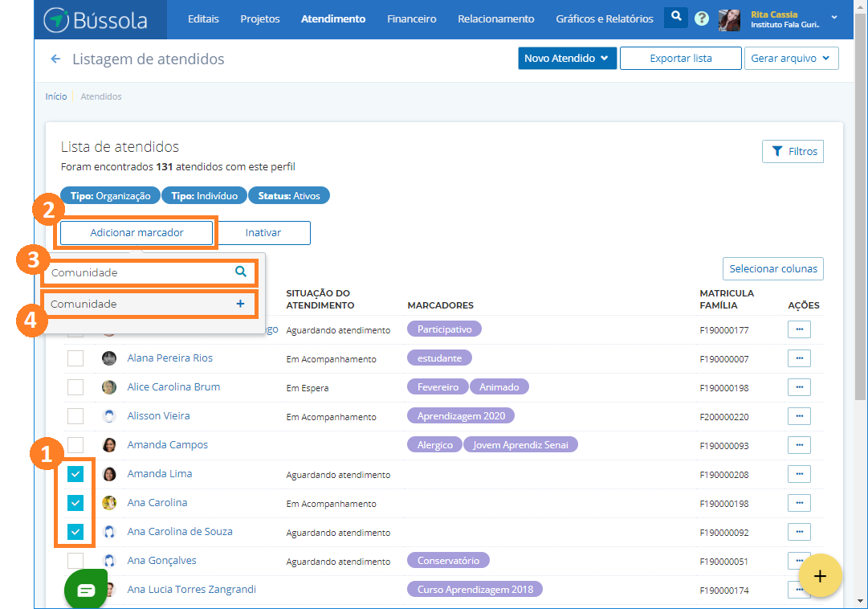Click Alisson Vieira avatar icon

(109, 415)
